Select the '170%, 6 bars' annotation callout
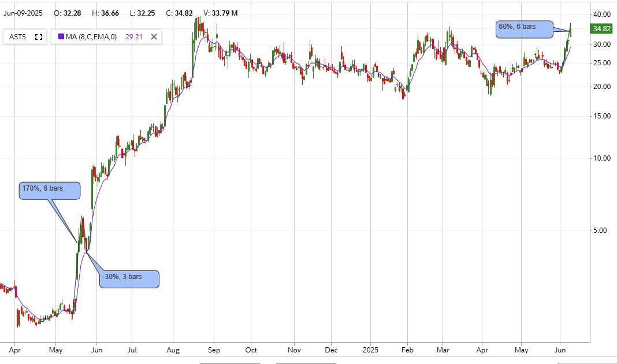The width and height of the screenshot is (617, 364). [x=50, y=191]
